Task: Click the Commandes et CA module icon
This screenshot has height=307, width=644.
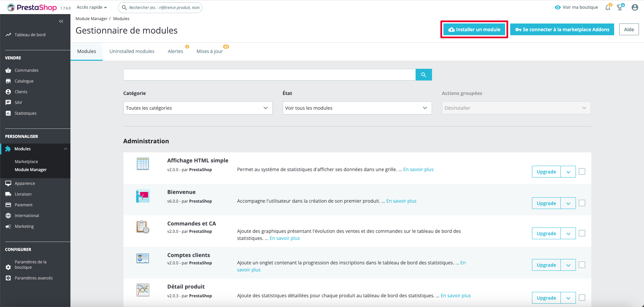Action: [143, 227]
